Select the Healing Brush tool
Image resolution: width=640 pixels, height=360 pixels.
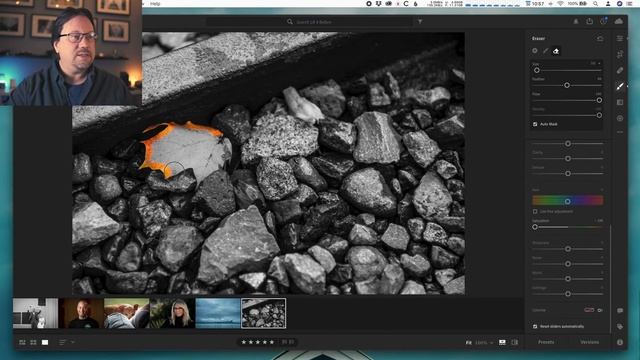pyautogui.click(x=620, y=70)
